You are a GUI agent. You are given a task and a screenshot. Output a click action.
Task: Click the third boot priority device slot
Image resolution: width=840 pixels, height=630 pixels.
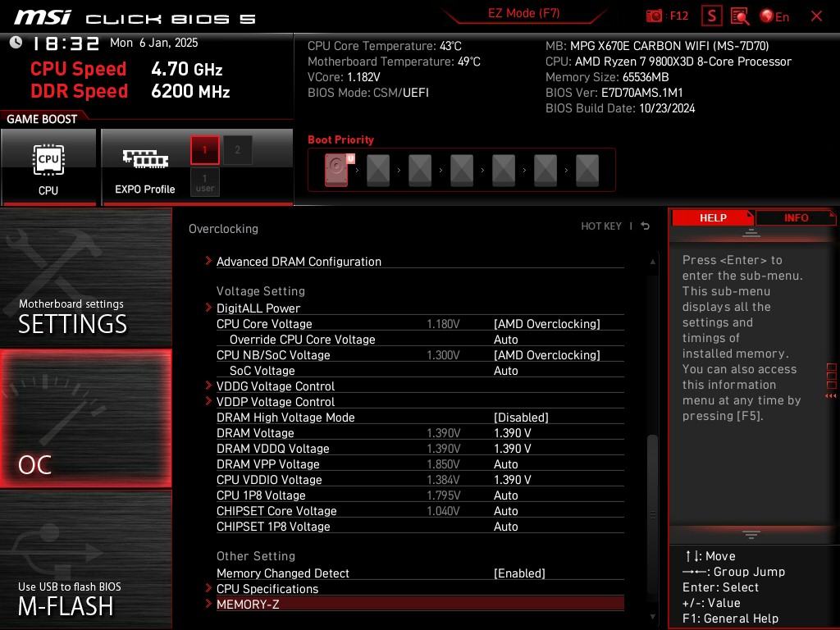[420, 171]
